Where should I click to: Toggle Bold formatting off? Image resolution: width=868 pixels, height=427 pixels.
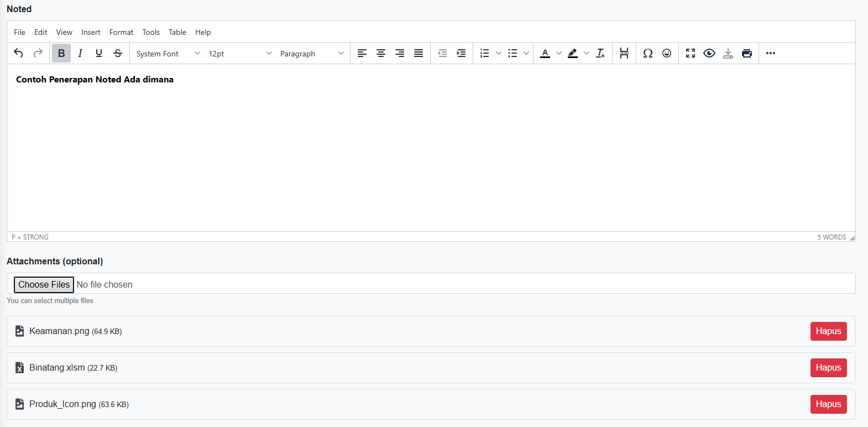coord(61,53)
